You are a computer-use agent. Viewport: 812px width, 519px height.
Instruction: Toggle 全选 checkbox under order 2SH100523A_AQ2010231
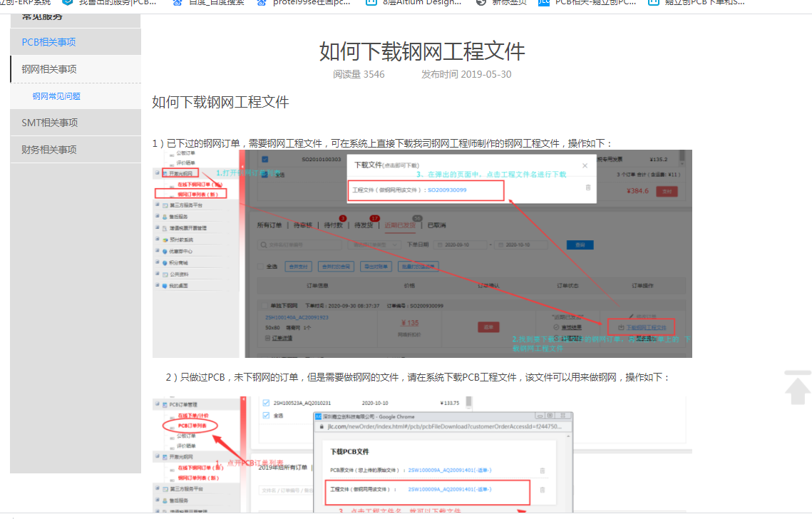pos(267,414)
